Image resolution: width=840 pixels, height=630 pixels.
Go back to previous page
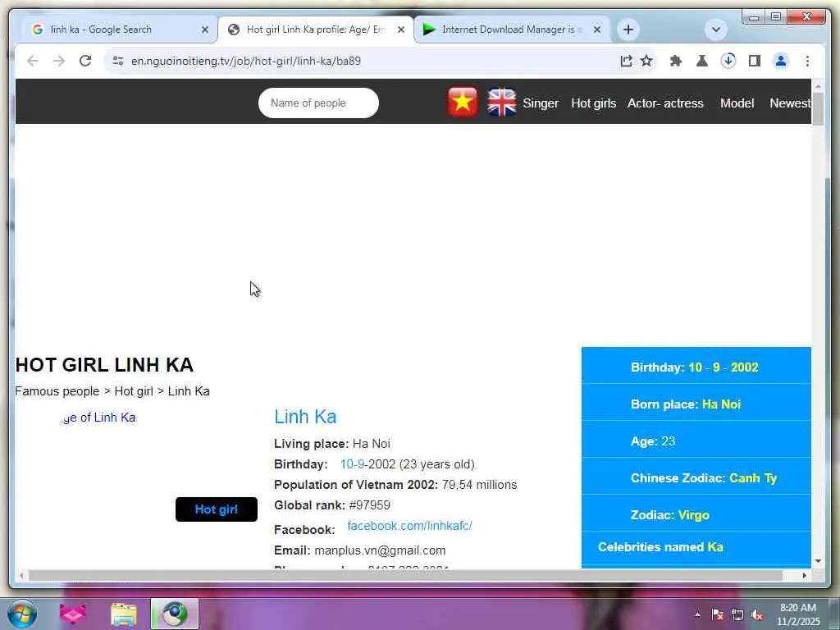pyautogui.click(x=33, y=61)
